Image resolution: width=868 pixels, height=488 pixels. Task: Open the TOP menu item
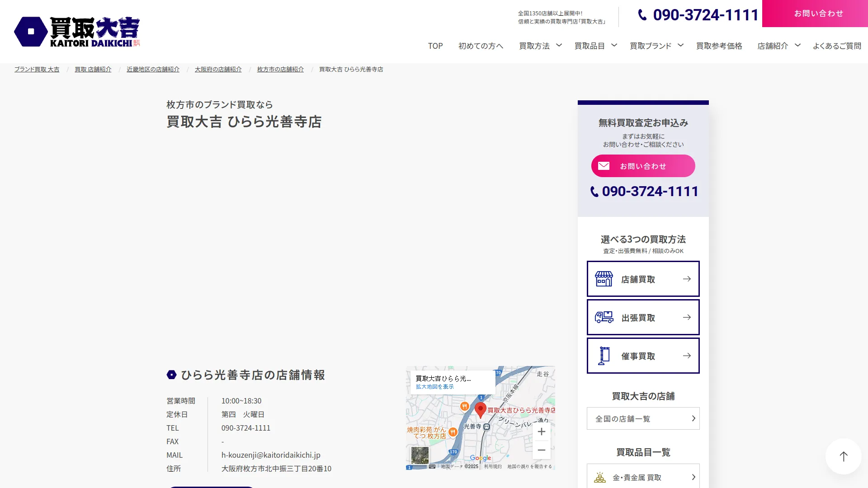pos(435,46)
